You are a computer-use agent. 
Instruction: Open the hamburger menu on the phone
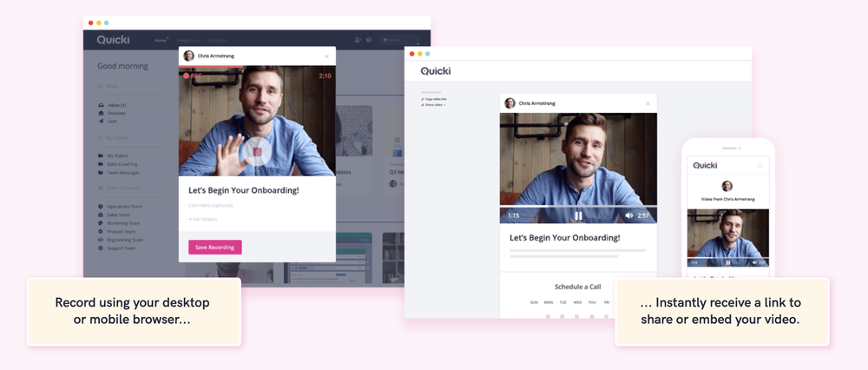pyautogui.click(x=759, y=165)
